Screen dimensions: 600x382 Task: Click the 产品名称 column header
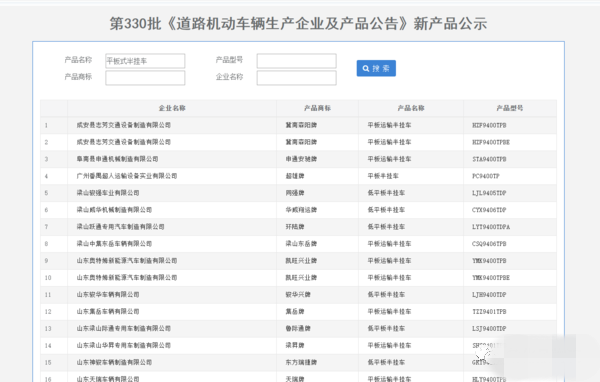(411, 108)
